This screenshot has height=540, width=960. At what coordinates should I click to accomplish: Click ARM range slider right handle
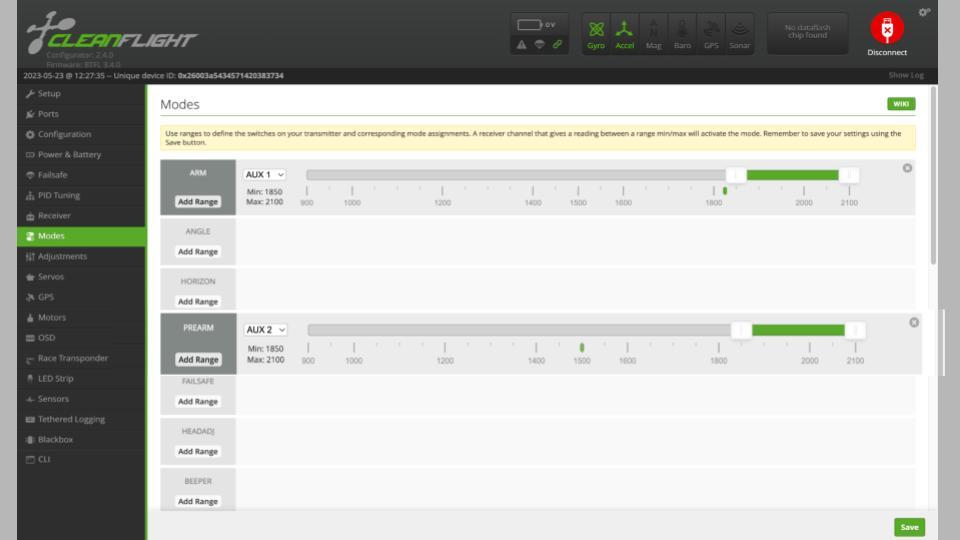[849, 175]
